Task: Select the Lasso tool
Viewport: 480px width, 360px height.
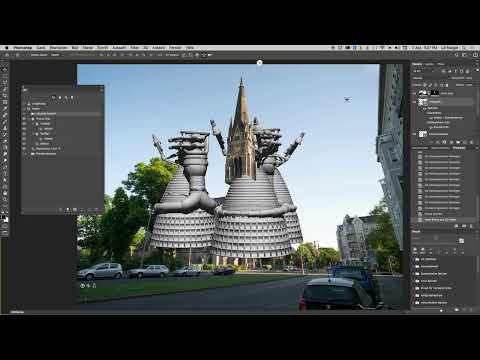Action: (x=5, y=82)
